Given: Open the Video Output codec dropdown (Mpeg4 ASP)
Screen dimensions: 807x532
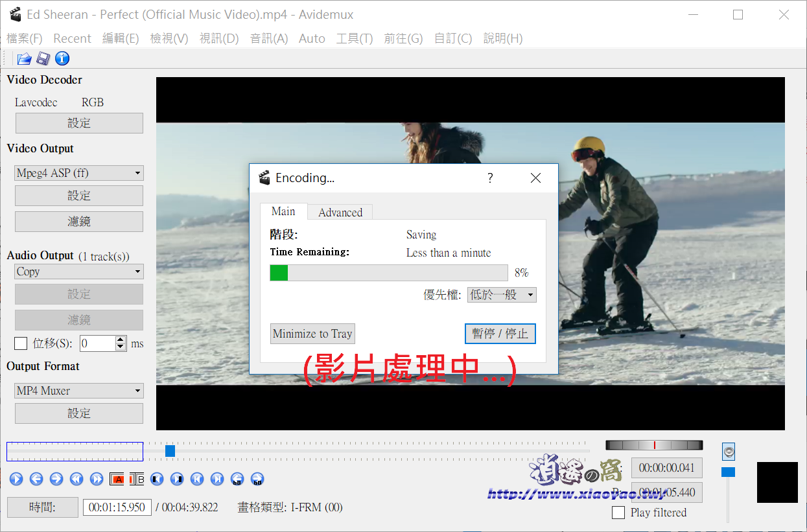Looking at the screenshot, I should pyautogui.click(x=79, y=173).
